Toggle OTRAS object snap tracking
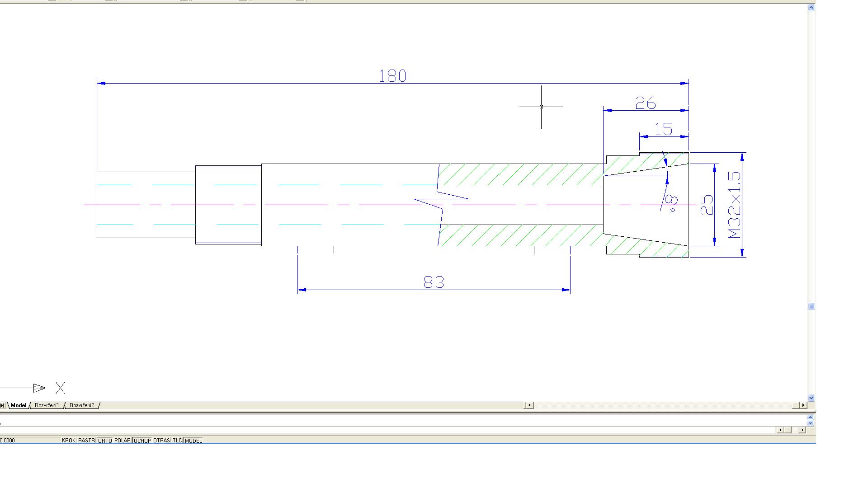868x488 pixels. pyautogui.click(x=161, y=440)
